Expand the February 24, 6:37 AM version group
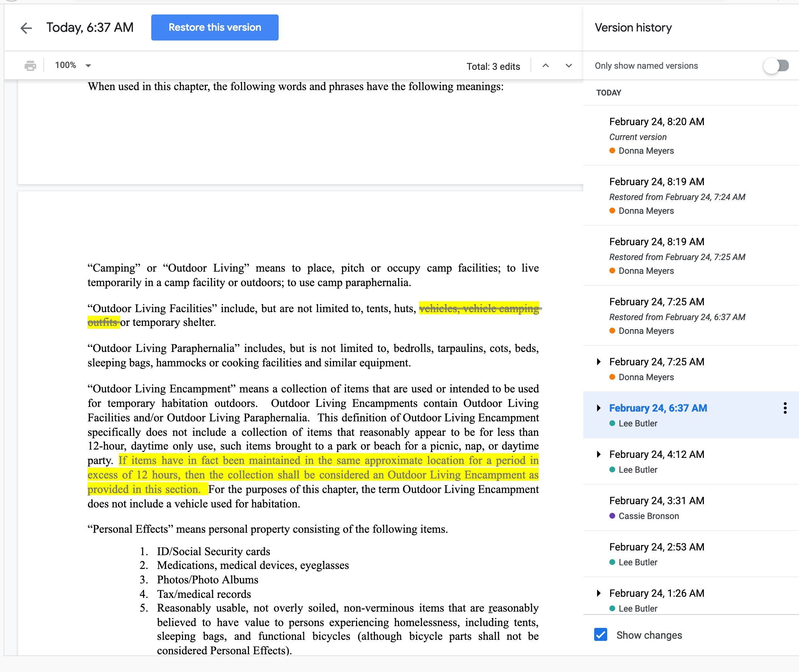The height and width of the screenshot is (672, 799). coord(599,408)
